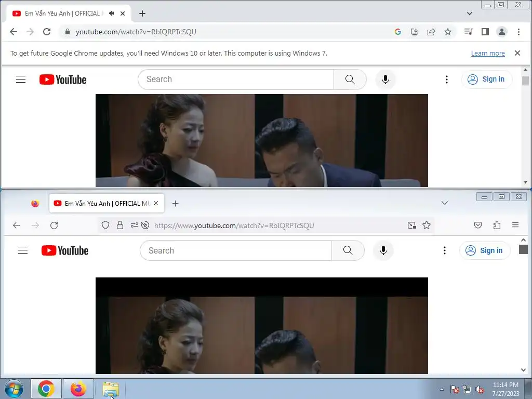Click 'Sign in' button in Firefox YouTube
This screenshot has width=532, height=399.
coord(484,250)
